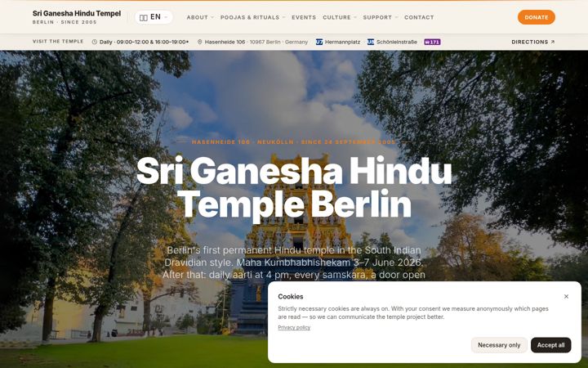Expand the Poojas & Rituals menu
This screenshot has height=368, width=588.
tap(252, 17)
